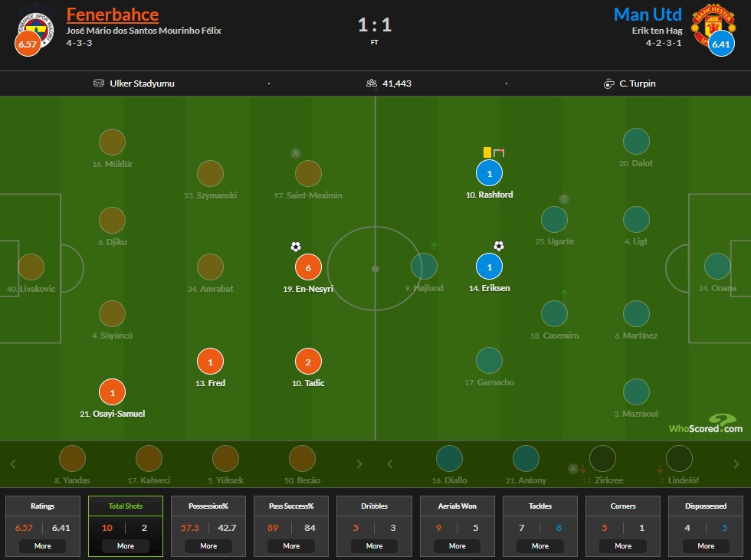Image resolution: width=751 pixels, height=560 pixels.
Task: Open More under Corners
Action: [x=622, y=545]
